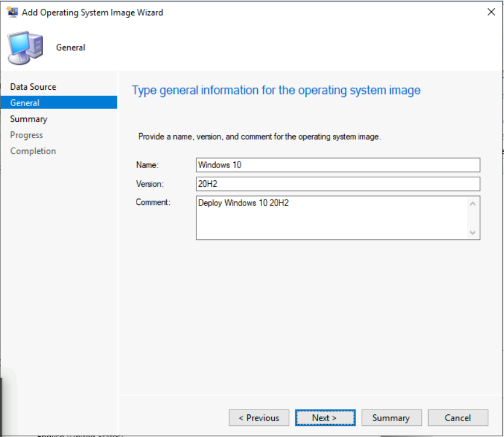
Task: Click the wizard icon in the title bar
Action: pos(12,12)
